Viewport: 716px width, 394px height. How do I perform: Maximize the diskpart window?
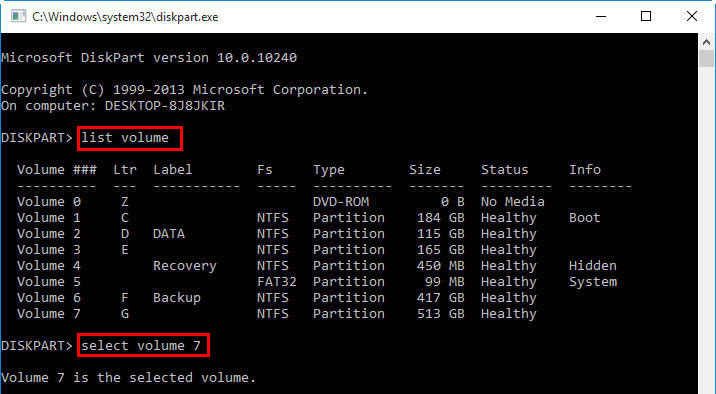646,16
